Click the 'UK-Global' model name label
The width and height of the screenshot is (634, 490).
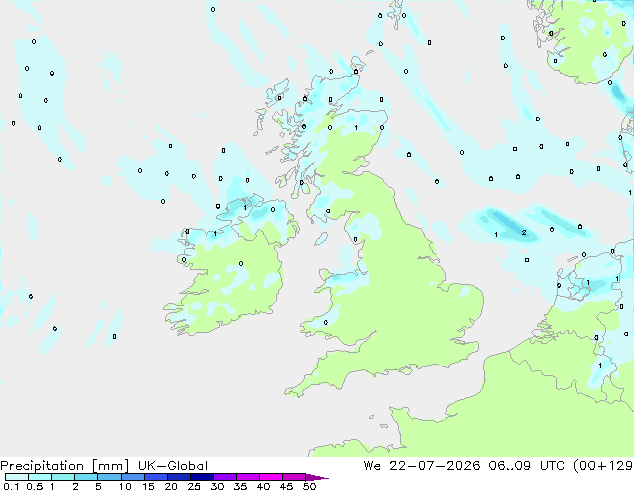point(173,466)
